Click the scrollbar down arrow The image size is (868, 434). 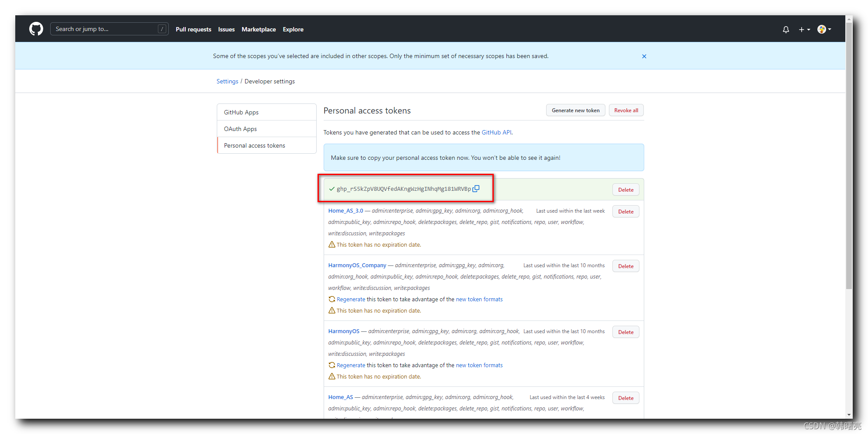[x=849, y=415]
